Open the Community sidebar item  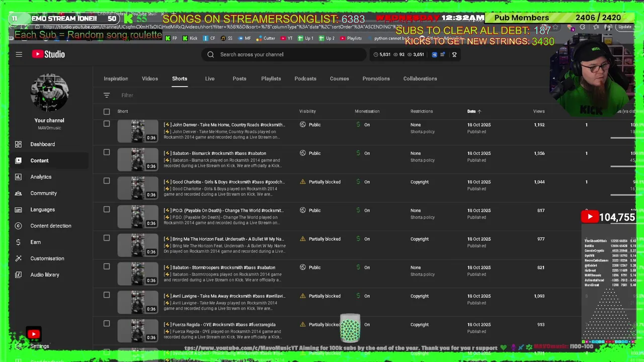tap(43, 193)
